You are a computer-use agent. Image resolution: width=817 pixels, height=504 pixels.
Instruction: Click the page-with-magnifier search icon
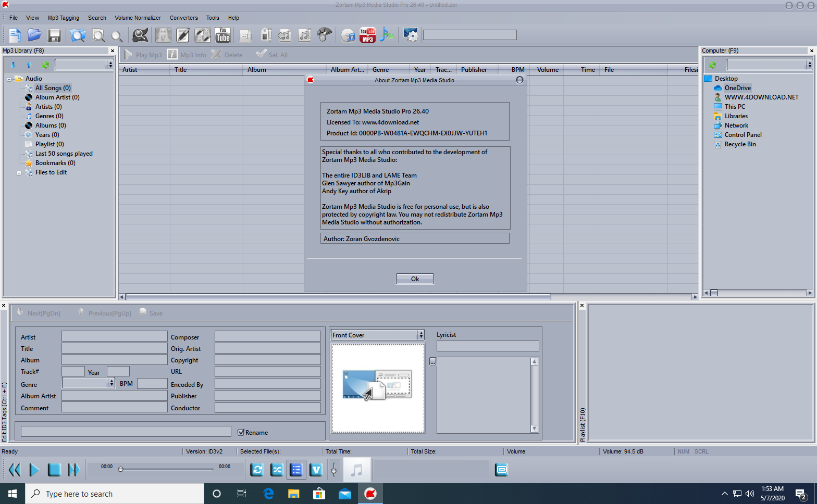tap(98, 35)
